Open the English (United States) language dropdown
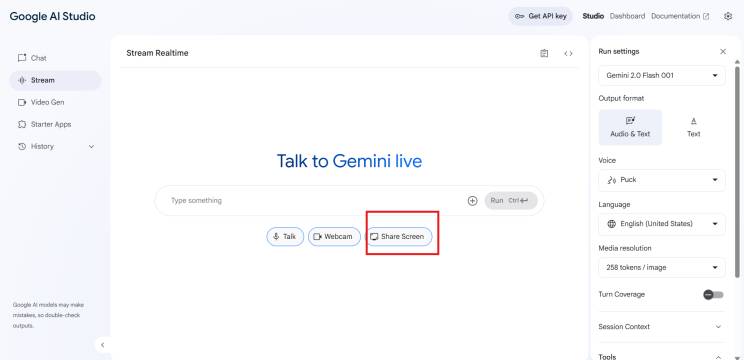The height and width of the screenshot is (360, 744). (x=662, y=224)
